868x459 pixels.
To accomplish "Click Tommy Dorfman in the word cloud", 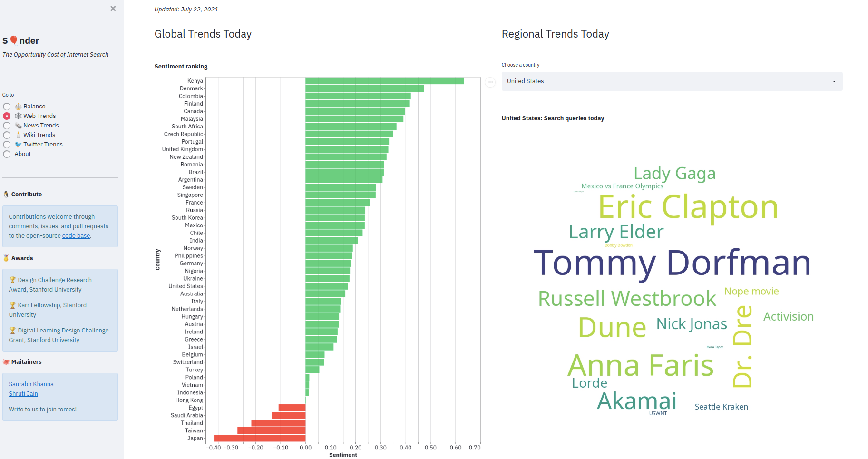I will pos(672,263).
